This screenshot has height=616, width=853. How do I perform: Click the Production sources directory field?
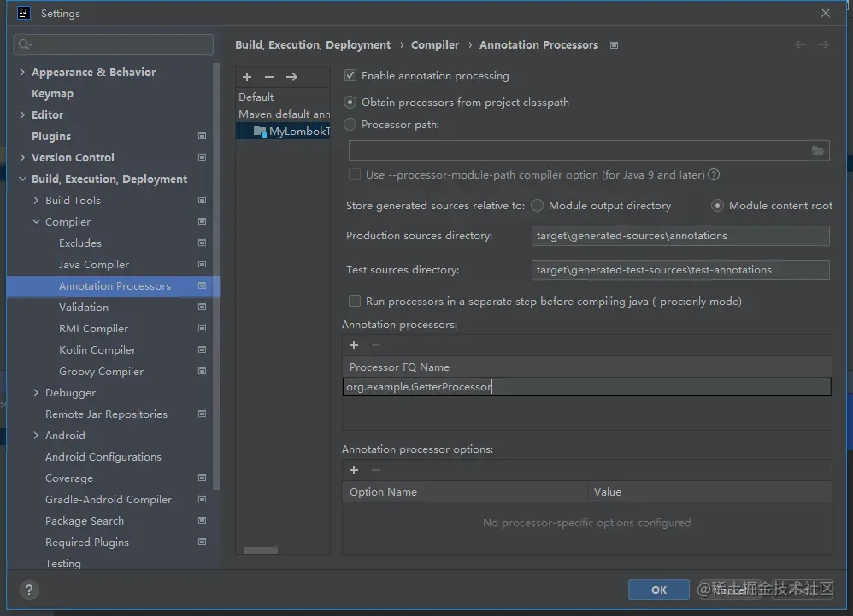[x=680, y=236]
